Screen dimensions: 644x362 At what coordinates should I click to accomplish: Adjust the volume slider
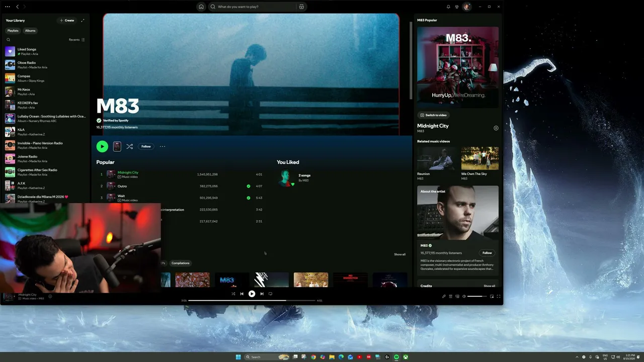(x=477, y=296)
